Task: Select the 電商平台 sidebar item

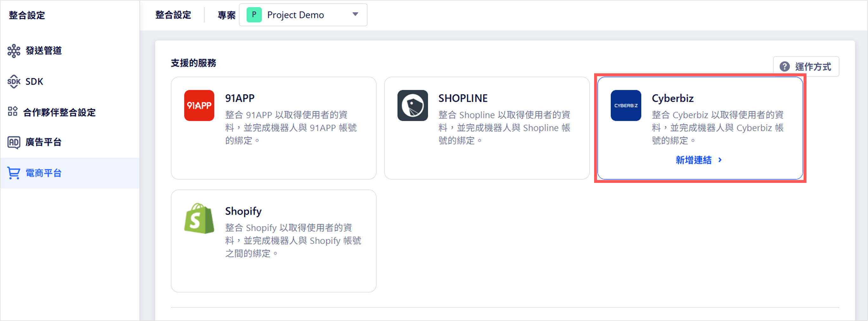Action: click(70, 173)
